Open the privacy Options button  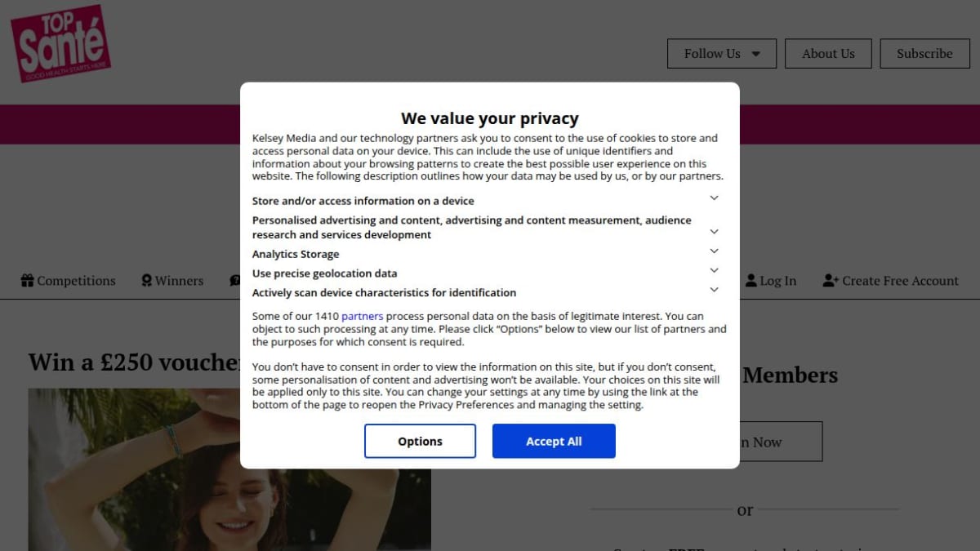pos(420,441)
